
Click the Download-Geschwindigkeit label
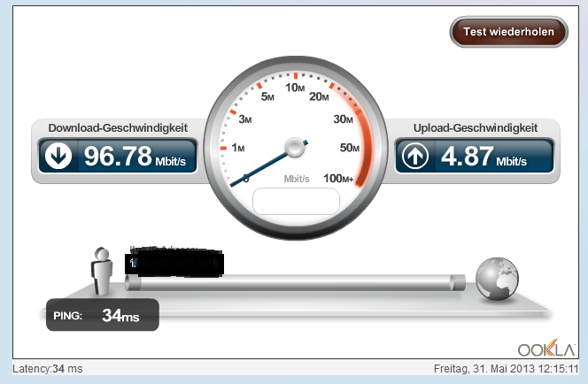pos(118,127)
